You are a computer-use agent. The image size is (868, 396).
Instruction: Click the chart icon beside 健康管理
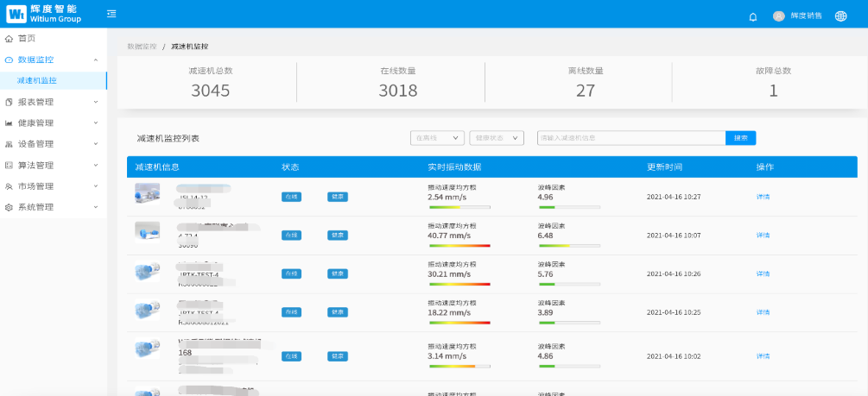pos(10,123)
